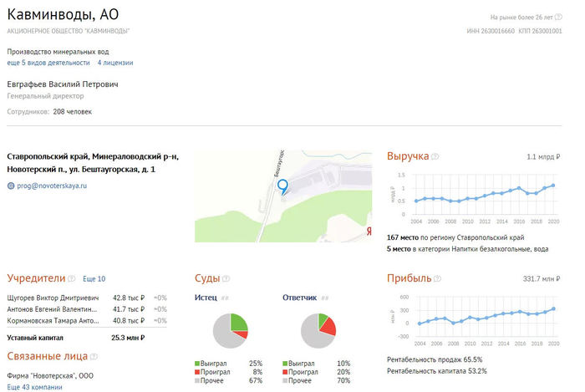585x392 pixels.
Task: Click '208 человек' employee count
Action: (73, 112)
